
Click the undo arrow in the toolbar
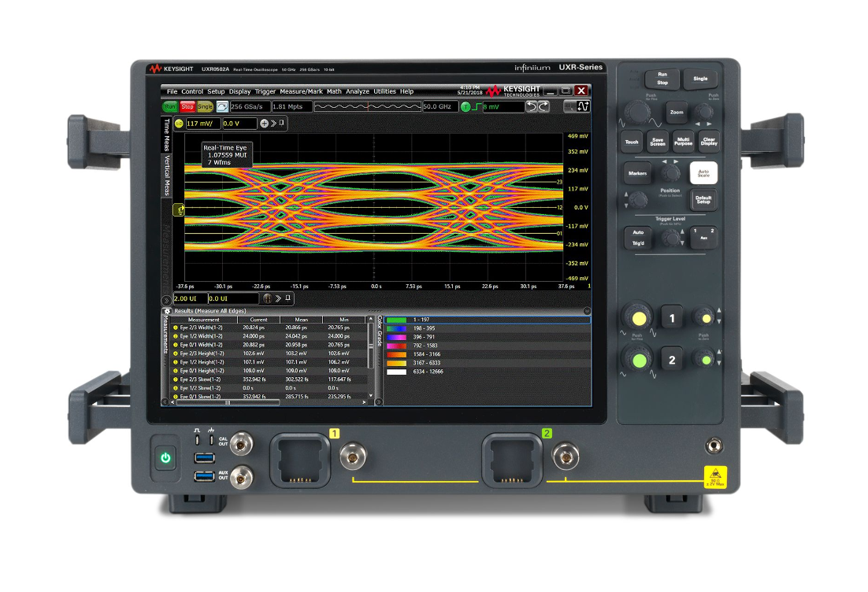point(529,106)
